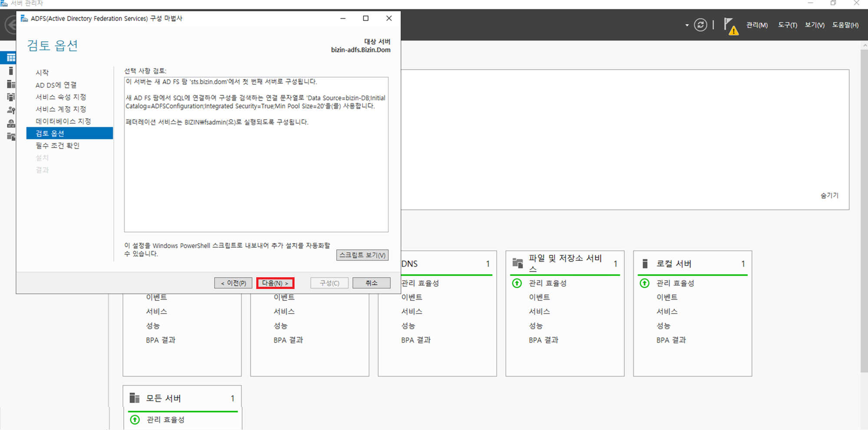Open BPA 결과 in the DNS tile
Screen dimensions: 868x430
click(416, 340)
